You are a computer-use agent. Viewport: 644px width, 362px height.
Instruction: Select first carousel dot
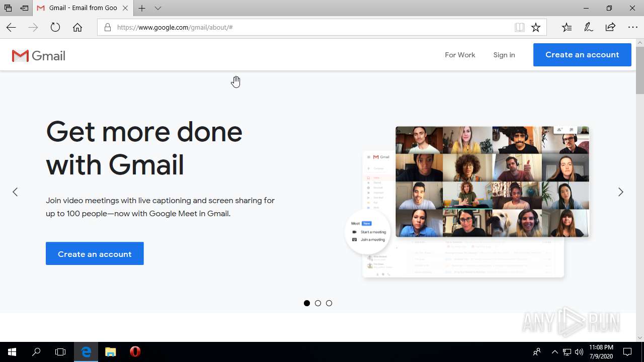307,303
